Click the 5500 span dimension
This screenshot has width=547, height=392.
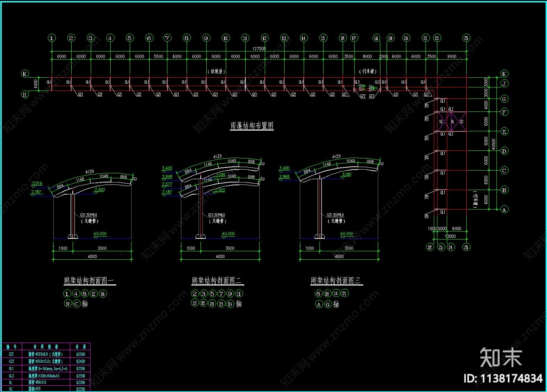(158, 56)
